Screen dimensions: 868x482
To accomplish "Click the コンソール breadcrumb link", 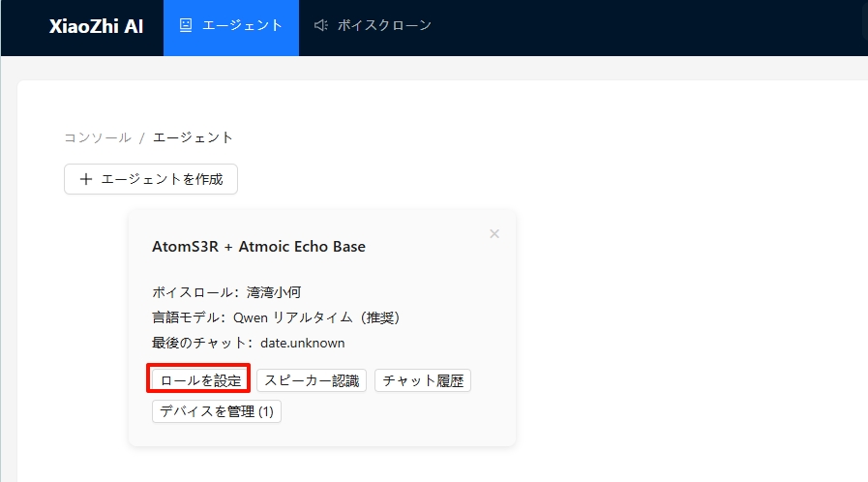I will point(98,137).
